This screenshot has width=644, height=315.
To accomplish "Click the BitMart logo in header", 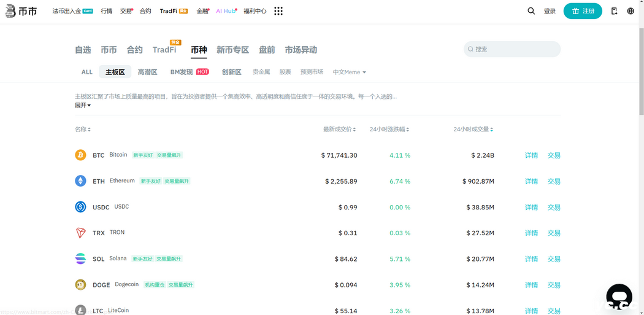I will (x=21, y=11).
